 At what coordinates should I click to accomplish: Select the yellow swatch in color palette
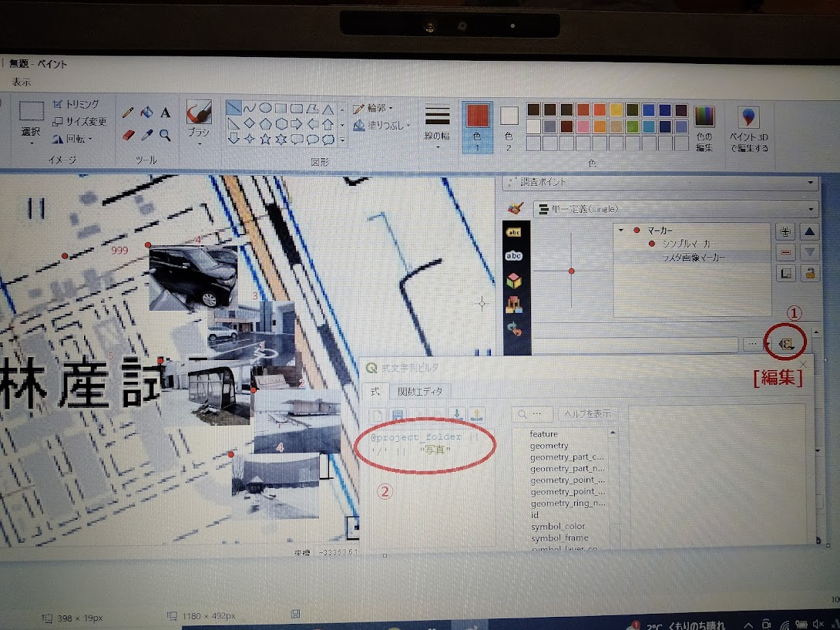tap(616, 109)
